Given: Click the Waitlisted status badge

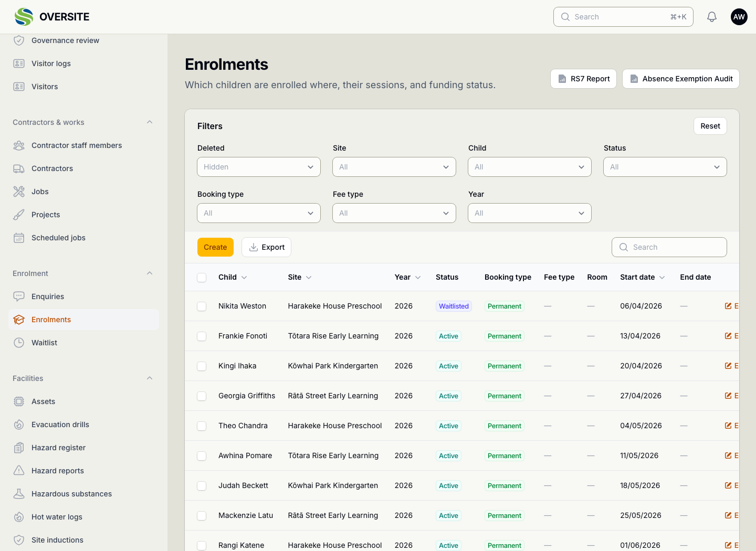Looking at the screenshot, I should pyautogui.click(x=454, y=306).
